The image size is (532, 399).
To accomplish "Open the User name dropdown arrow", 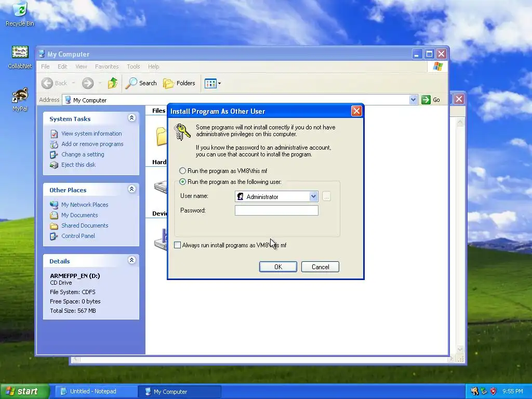I will (313, 196).
